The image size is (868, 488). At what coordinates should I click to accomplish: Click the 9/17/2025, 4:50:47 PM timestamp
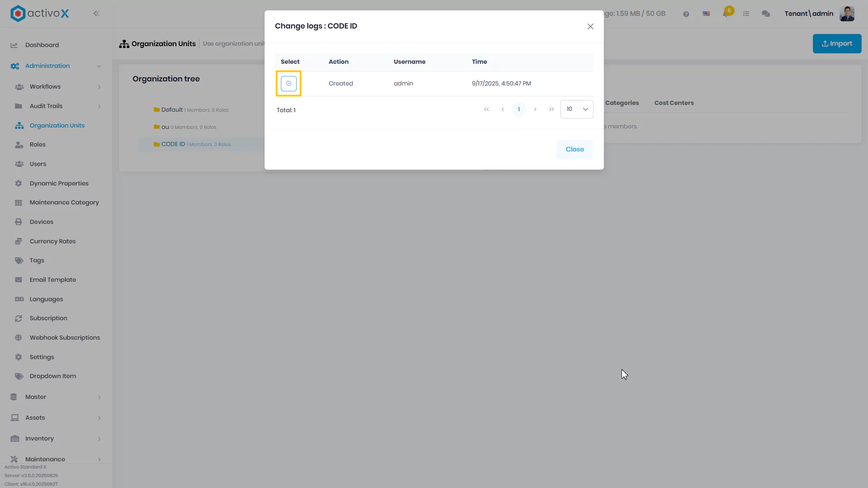501,84
